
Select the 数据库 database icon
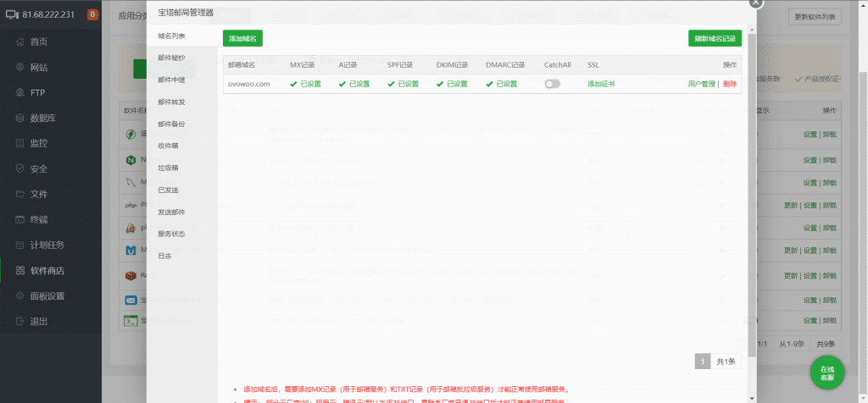(x=19, y=118)
